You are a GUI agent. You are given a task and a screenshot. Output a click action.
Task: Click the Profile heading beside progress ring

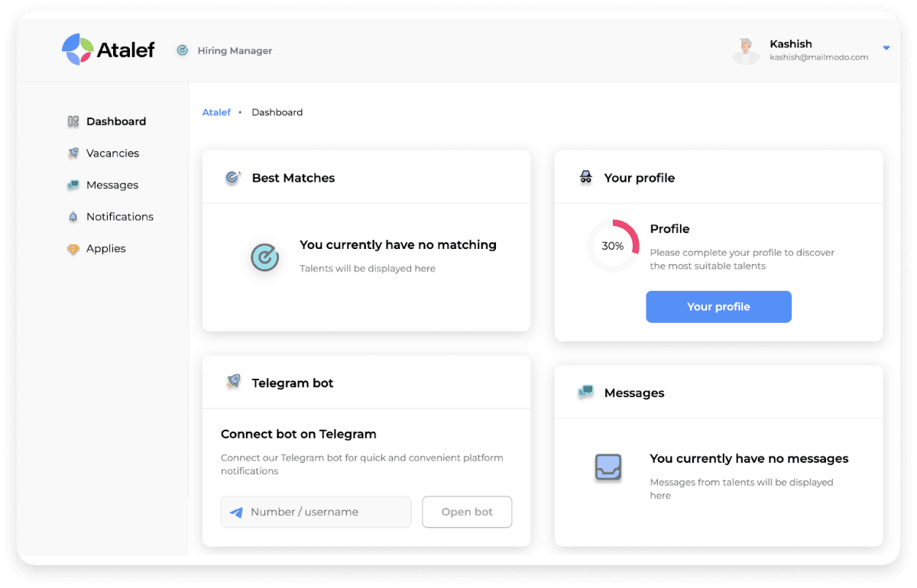[669, 229]
